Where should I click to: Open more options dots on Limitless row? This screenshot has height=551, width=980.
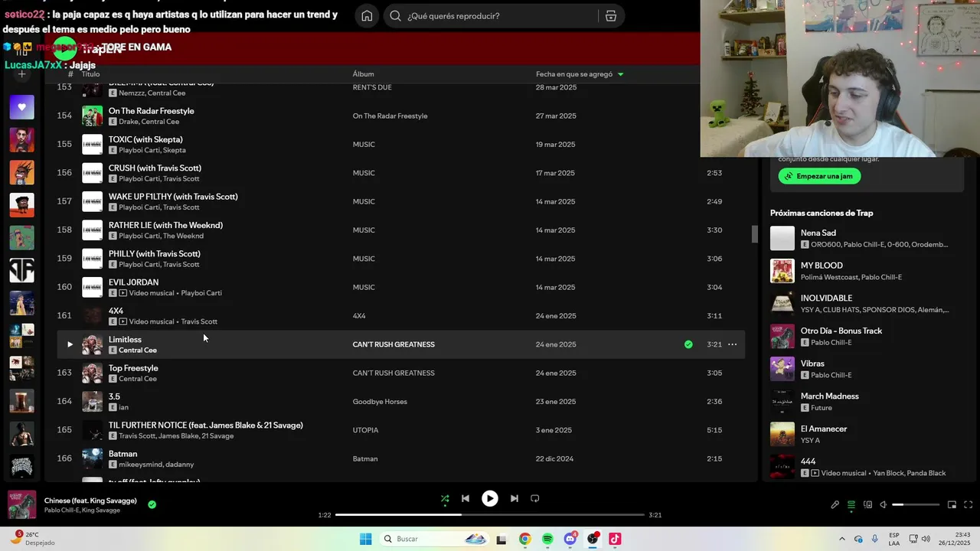(732, 344)
